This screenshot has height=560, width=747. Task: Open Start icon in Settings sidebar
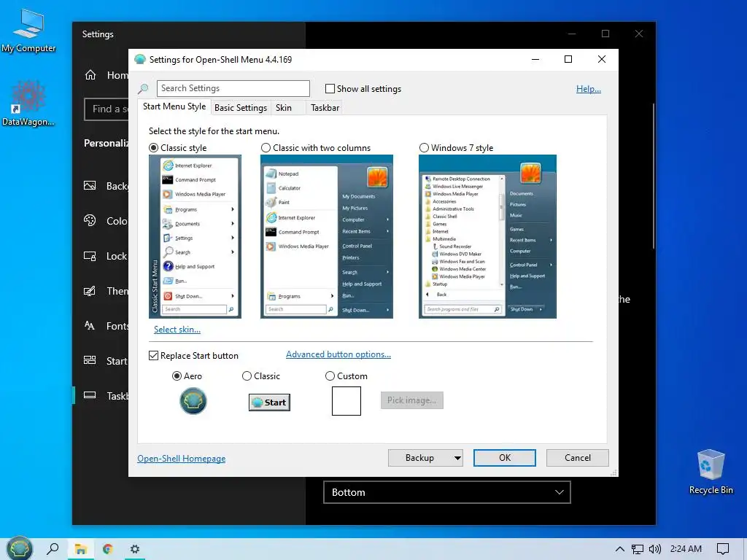point(90,360)
